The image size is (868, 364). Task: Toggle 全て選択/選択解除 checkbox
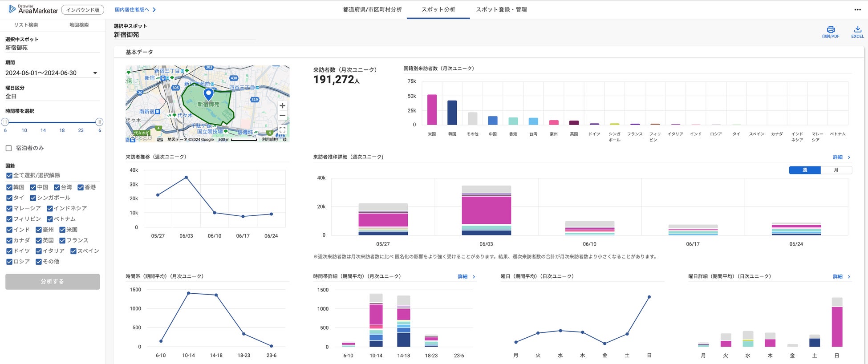pyautogui.click(x=9, y=175)
